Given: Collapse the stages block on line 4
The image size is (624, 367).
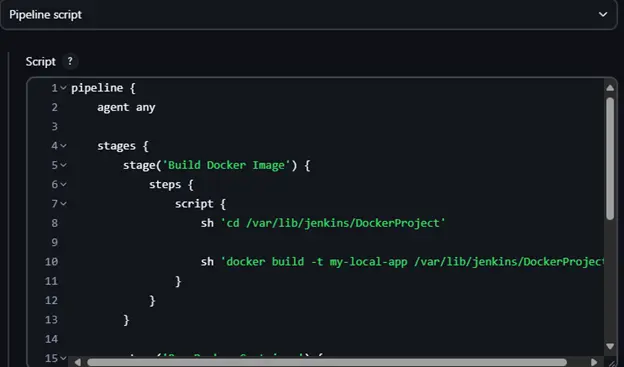Looking at the screenshot, I should 63,146.
